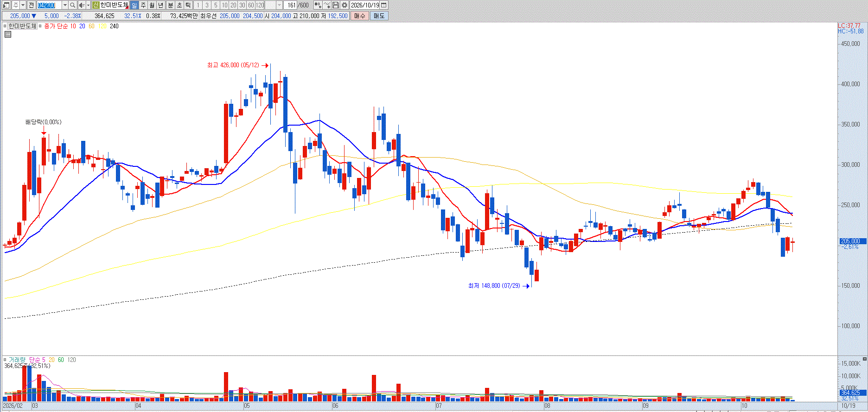This screenshot has width=868, height=412.
Task: Click the 최저 148,800 (07/29) annotation
Action: coord(494,286)
